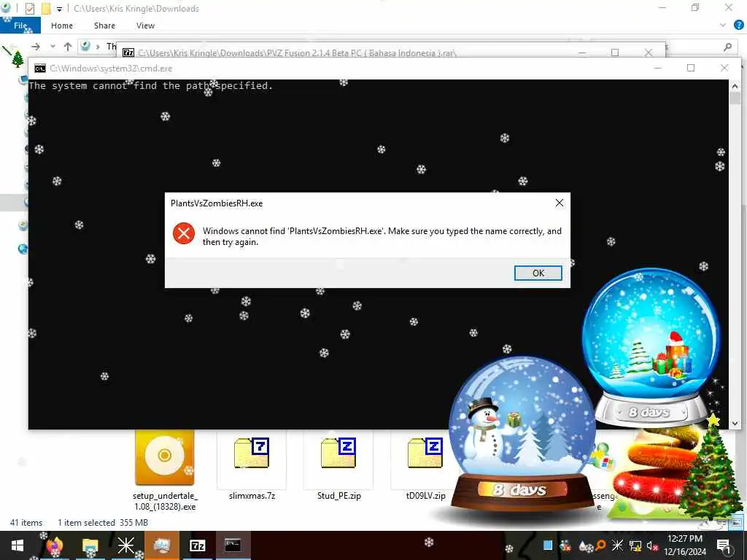Expand the Explorer ribbon with the chevron

click(723, 26)
